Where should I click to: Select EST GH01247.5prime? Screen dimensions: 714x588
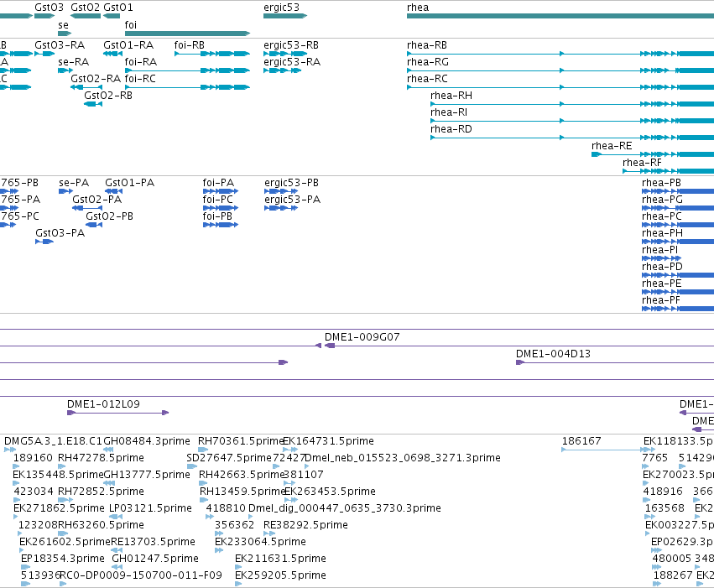coord(155,559)
